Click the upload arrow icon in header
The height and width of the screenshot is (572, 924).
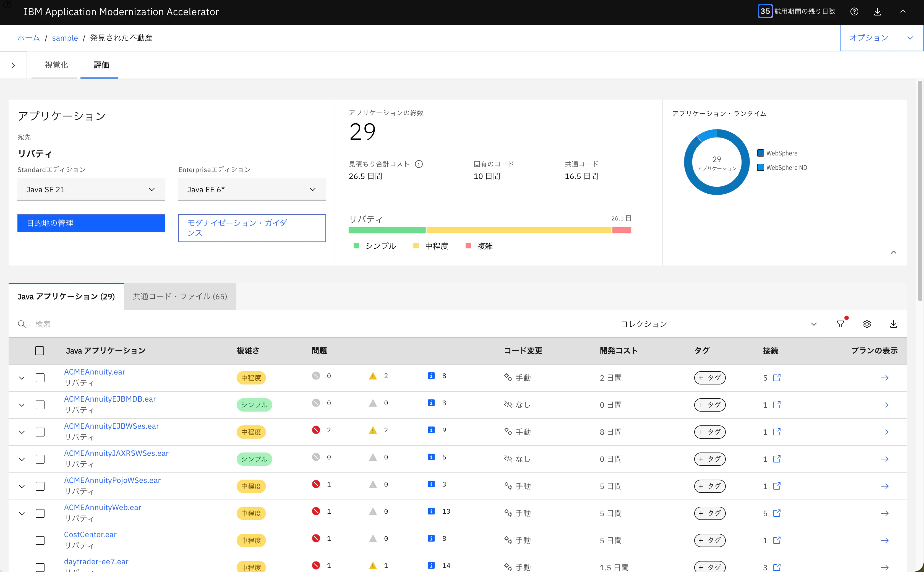(903, 12)
